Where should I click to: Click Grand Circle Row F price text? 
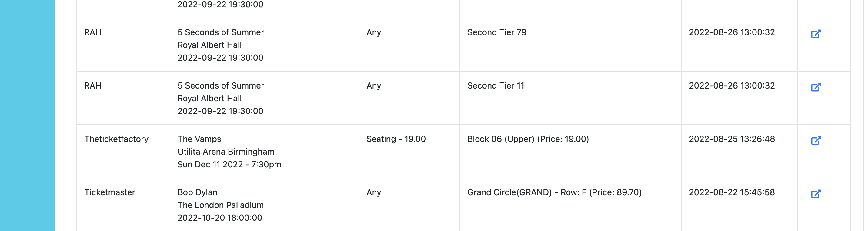554,192
